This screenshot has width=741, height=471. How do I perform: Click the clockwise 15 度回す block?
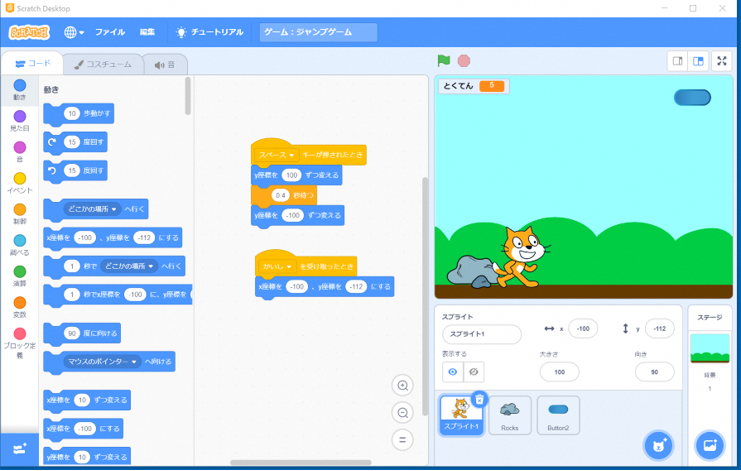pos(75,142)
